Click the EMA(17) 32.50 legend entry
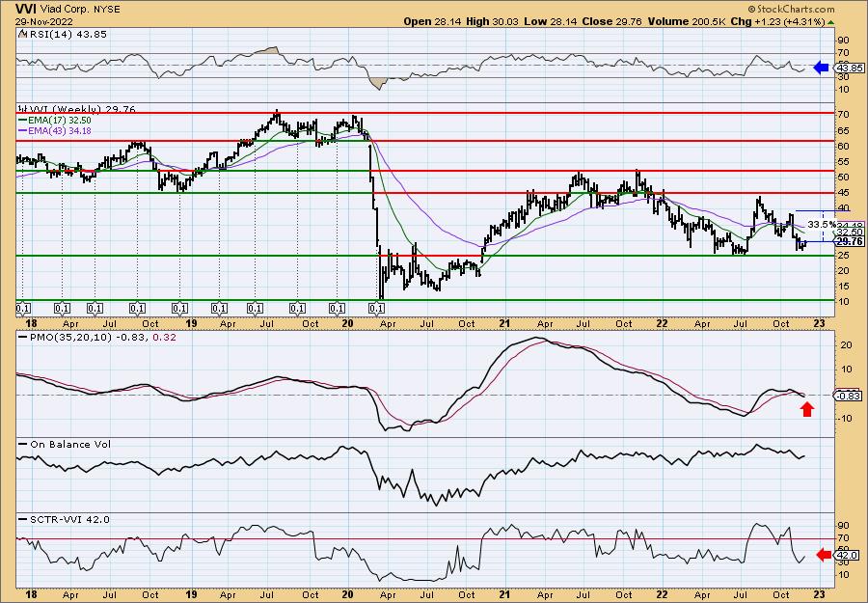The width and height of the screenshot is (868, 603). click(x=54, y=121)
